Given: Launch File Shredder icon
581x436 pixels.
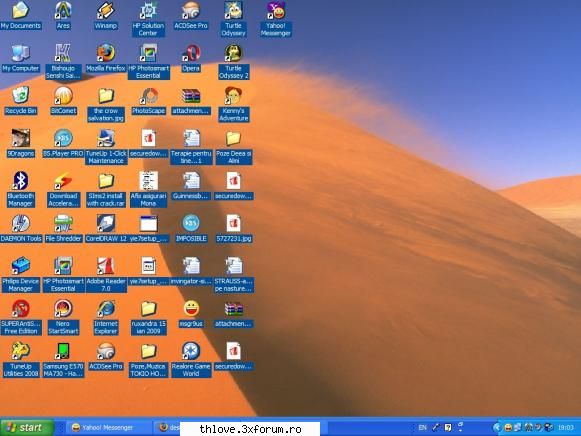Looking at the screenshot, I should pyautogui.click(x=63, y=229).
